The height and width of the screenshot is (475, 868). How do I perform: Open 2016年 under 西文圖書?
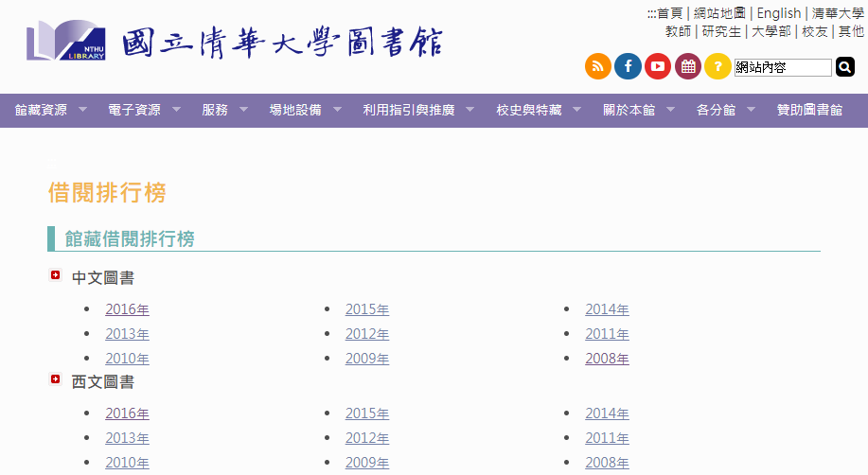(x=128, y=413)
